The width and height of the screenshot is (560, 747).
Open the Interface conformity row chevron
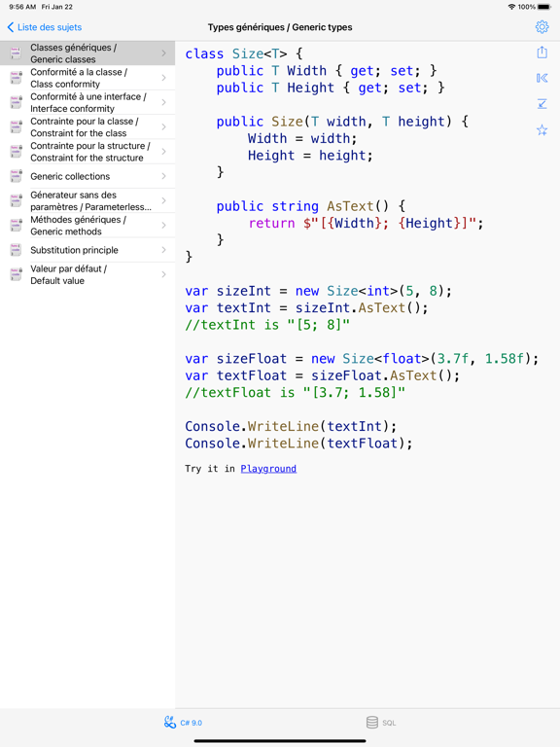[x=163, y=102]
